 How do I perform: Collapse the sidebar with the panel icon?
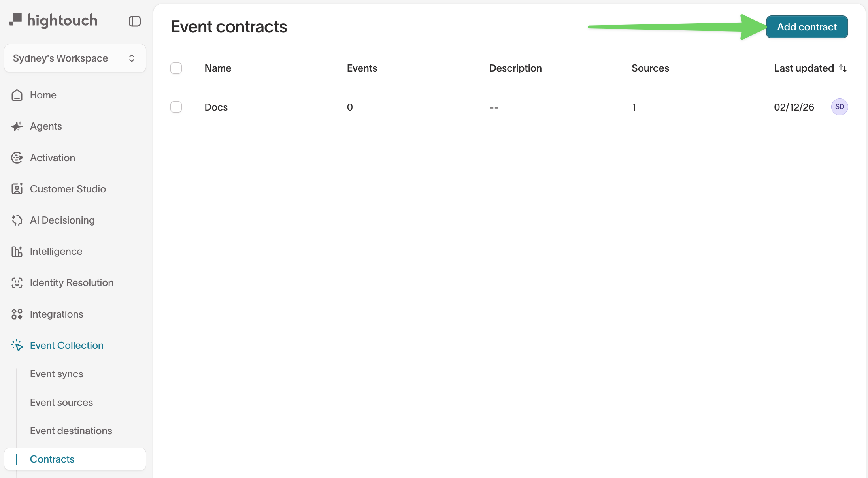coord(135,21)
